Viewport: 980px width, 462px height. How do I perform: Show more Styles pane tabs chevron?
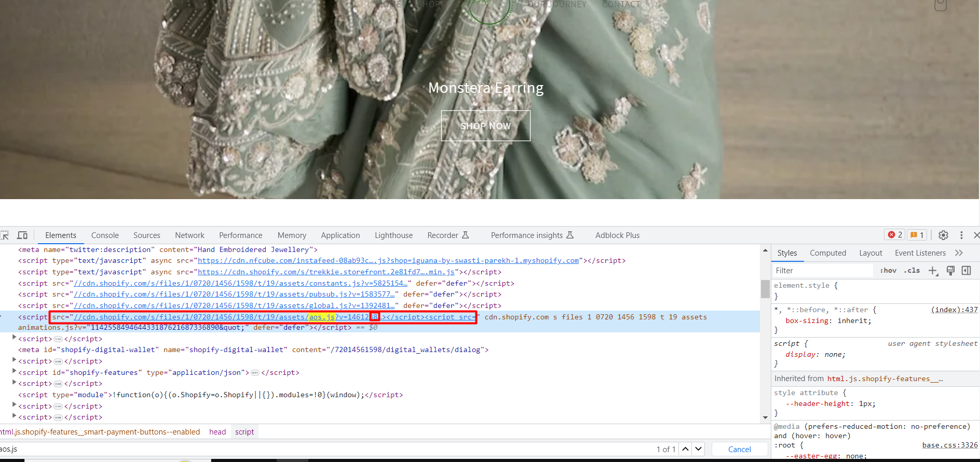pyautogui.click(x=959, y=253)
